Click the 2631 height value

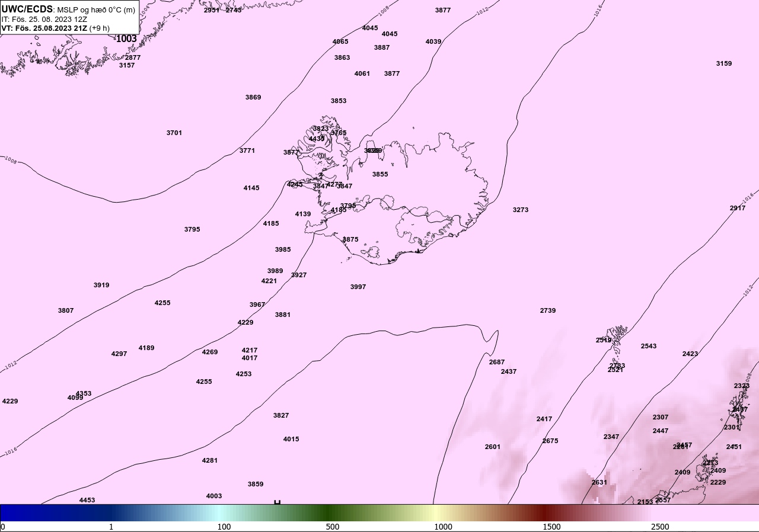coord(599,482)
